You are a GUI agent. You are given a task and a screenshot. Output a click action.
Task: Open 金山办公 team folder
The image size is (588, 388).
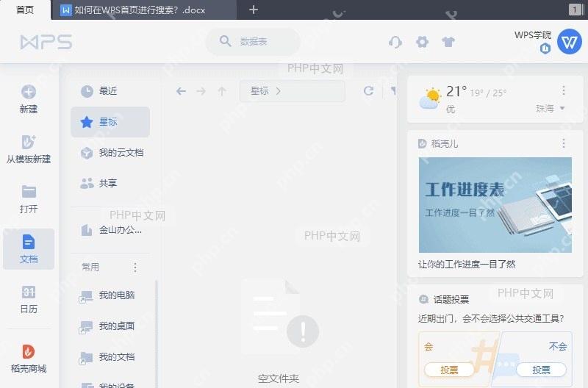(110, 230)
